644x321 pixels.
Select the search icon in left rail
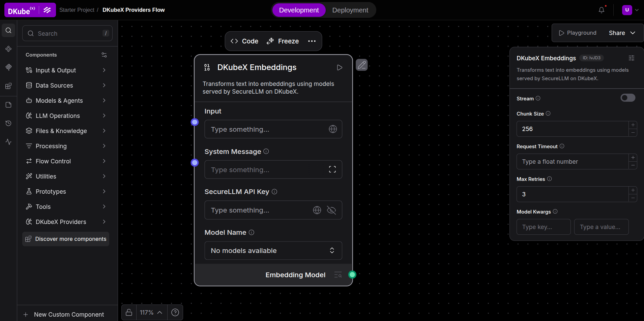click(x=8, y=31)
